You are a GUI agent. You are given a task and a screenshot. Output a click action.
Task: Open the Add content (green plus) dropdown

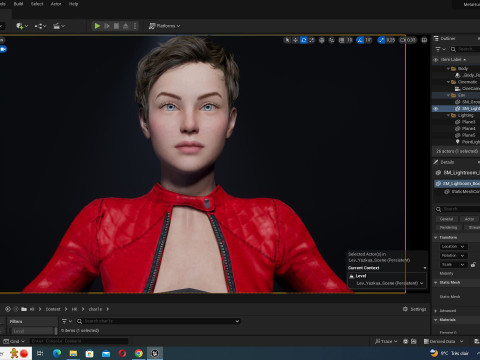22,26
